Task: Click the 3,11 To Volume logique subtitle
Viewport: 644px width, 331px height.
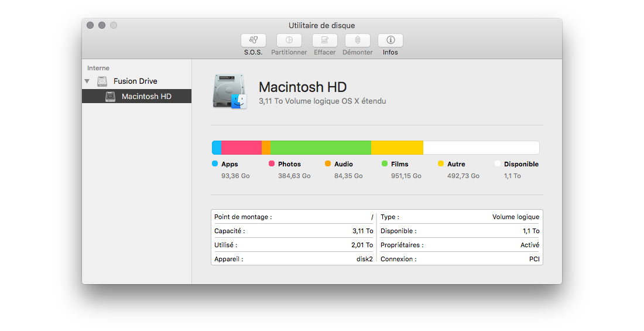Action: [x=323, y=101]
